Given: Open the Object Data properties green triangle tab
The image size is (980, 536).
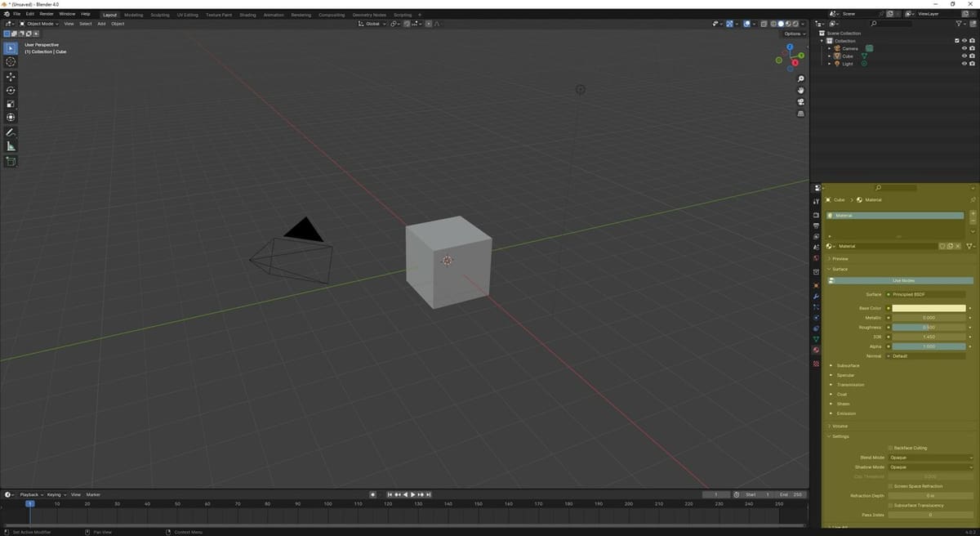Looking at the screenshot, I should tap(816, 338).
